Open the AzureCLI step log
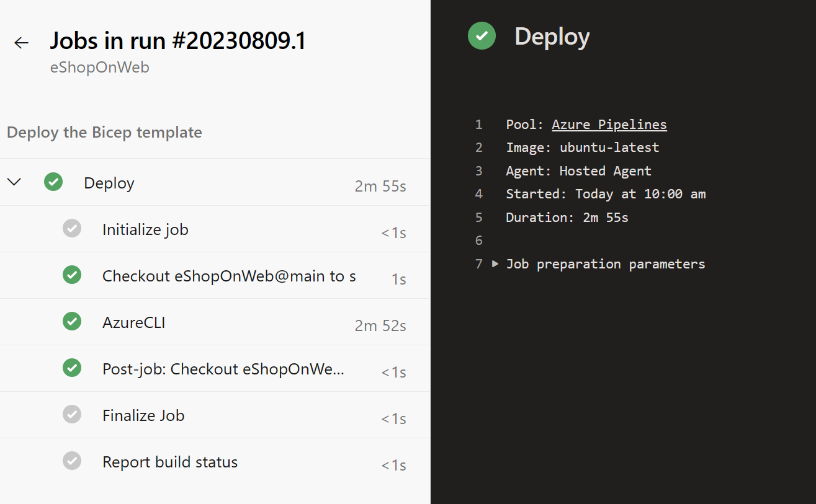The height and width of the screenshot is (504, 816). click(215, 322)
